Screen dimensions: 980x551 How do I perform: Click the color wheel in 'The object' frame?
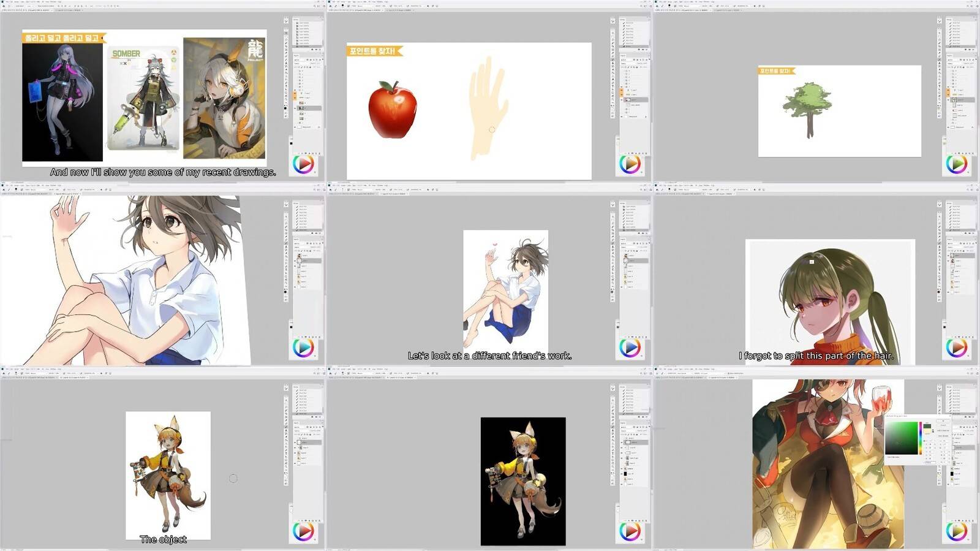303,531
